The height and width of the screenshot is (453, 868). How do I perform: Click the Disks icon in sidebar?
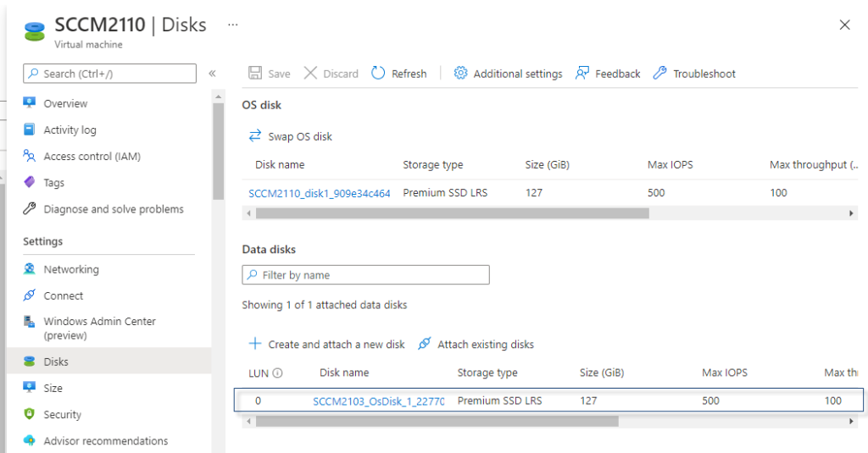(x=30, y=362)
